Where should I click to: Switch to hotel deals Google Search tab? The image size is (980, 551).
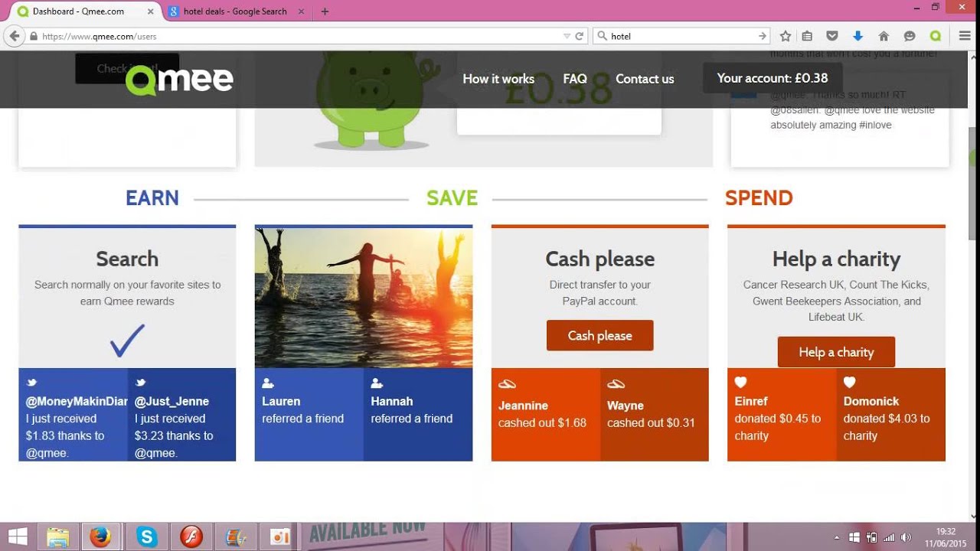tap(234, 11)
